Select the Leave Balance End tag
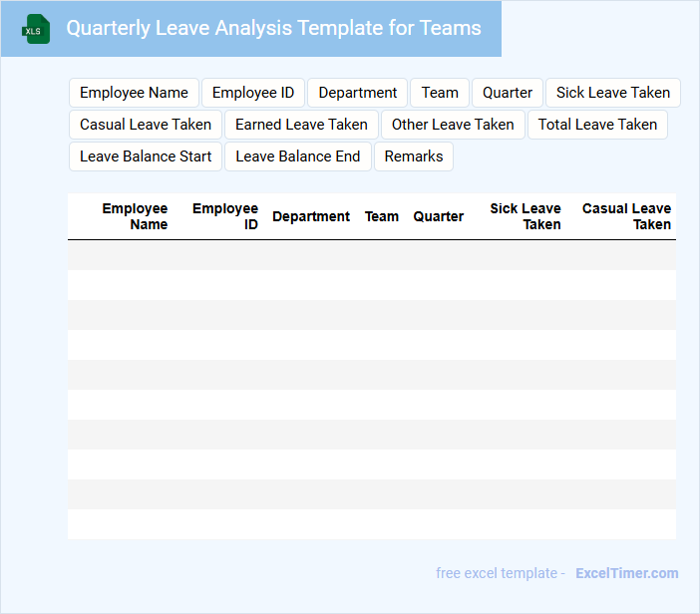700x614 pixels. [298, 156]
